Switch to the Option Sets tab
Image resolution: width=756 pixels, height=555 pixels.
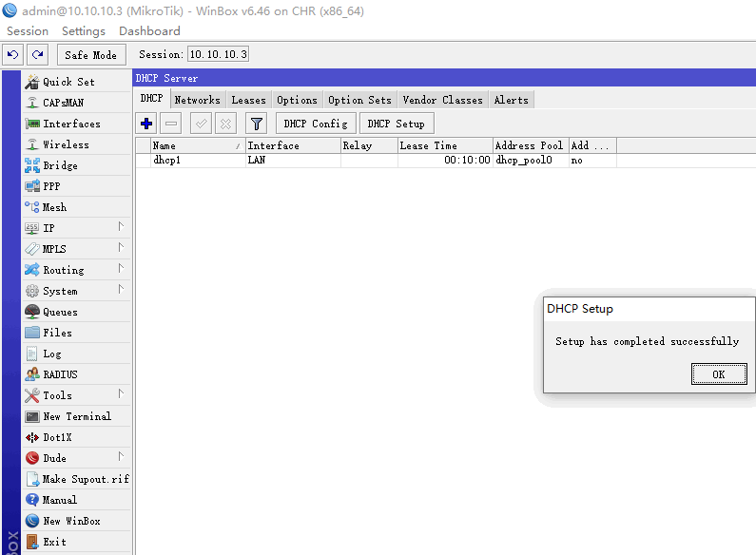pyautogui.click(x=359, y=100)
